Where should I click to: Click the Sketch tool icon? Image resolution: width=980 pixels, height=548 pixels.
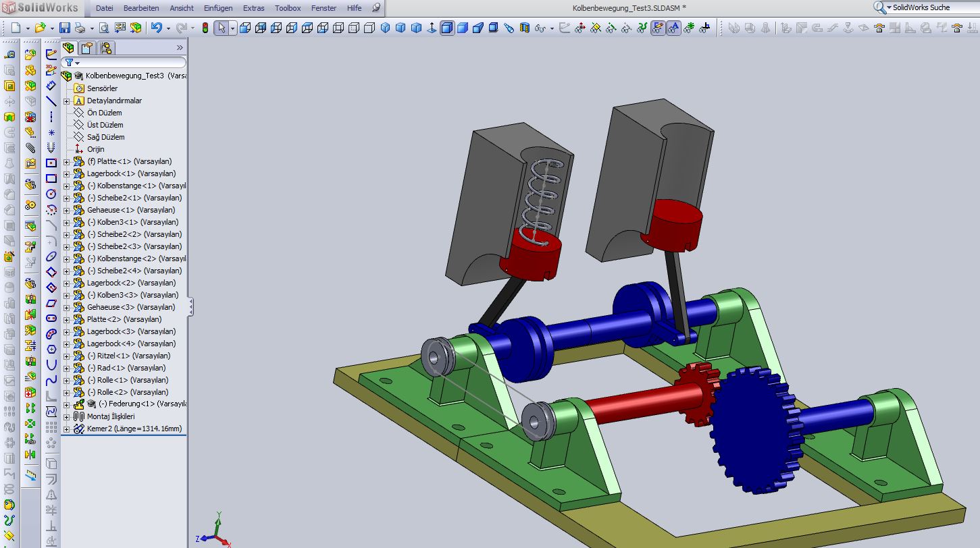51,54
